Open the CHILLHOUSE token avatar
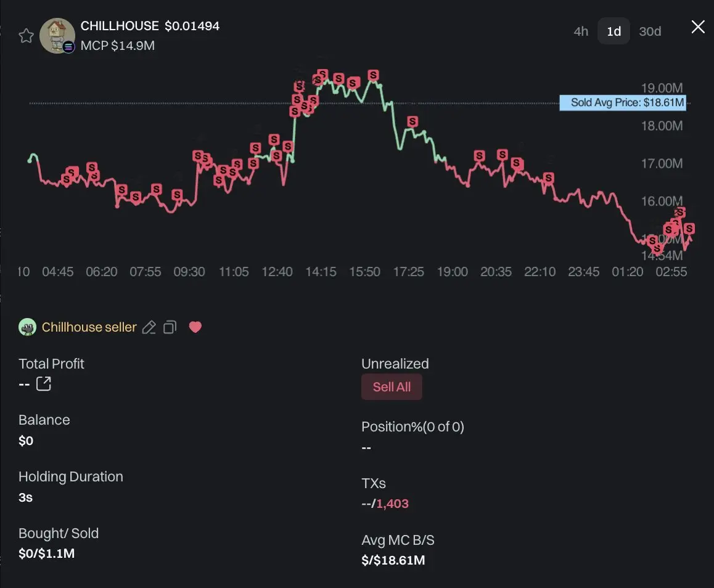Viewport: 714px width, 588px height. [x=57, y=36]
